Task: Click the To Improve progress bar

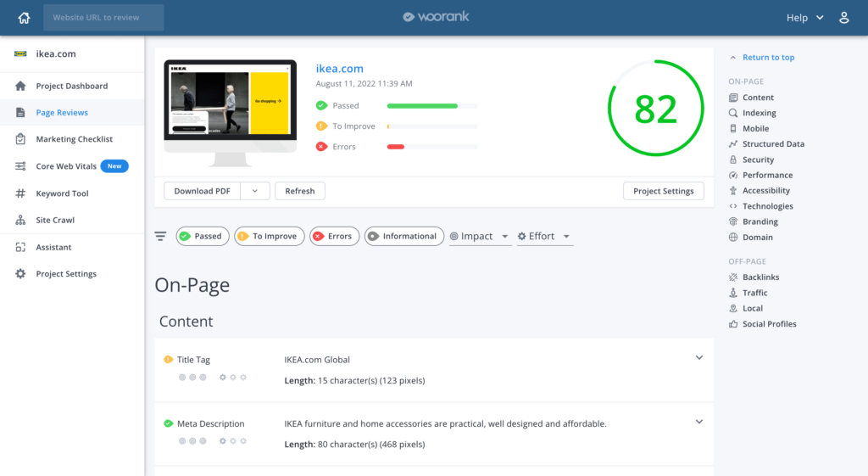Action: coord(431,126)
